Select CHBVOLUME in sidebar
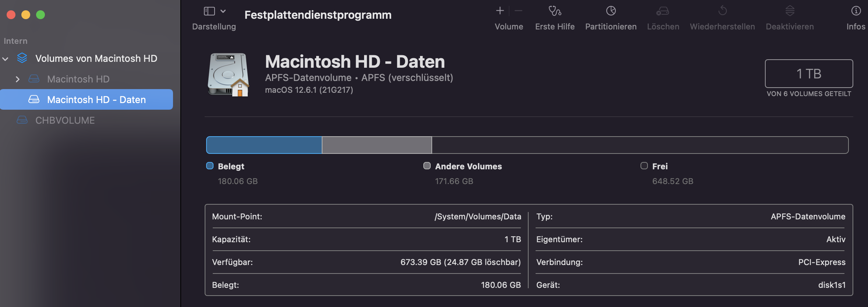The height and width of the screenshot is (307, 868). (x=65, y=120)
